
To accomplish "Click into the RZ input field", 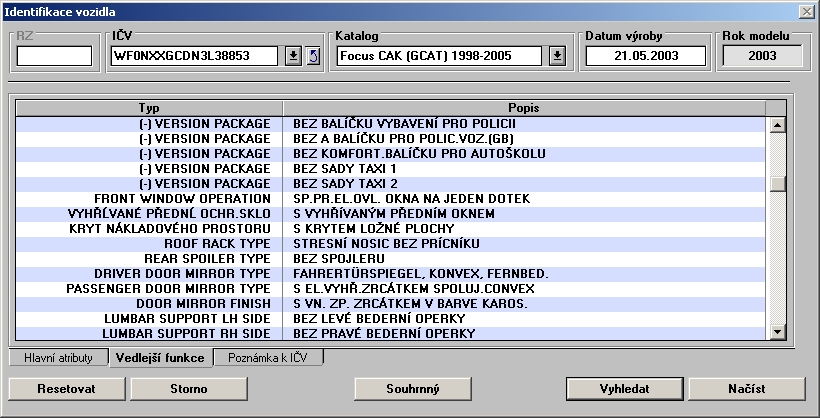I will point(54,55).
